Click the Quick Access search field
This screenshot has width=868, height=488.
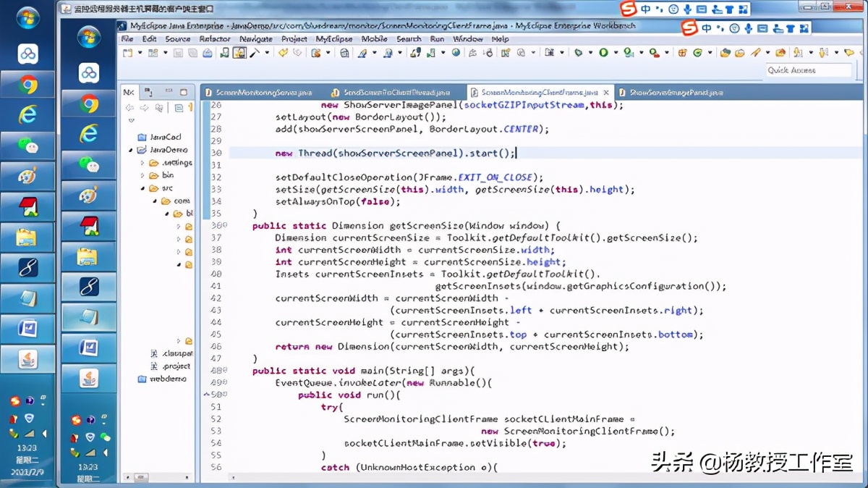[809, 70]
